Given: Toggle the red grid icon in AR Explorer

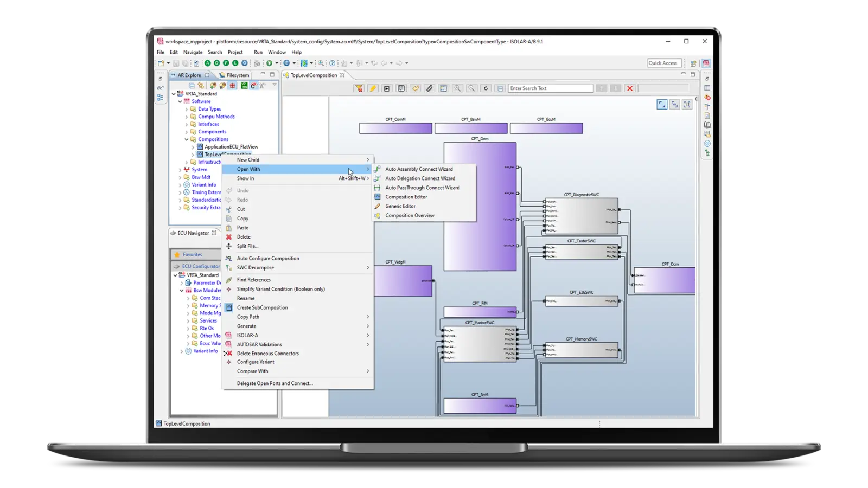Looking at the screenshot, I should [232, 85].
